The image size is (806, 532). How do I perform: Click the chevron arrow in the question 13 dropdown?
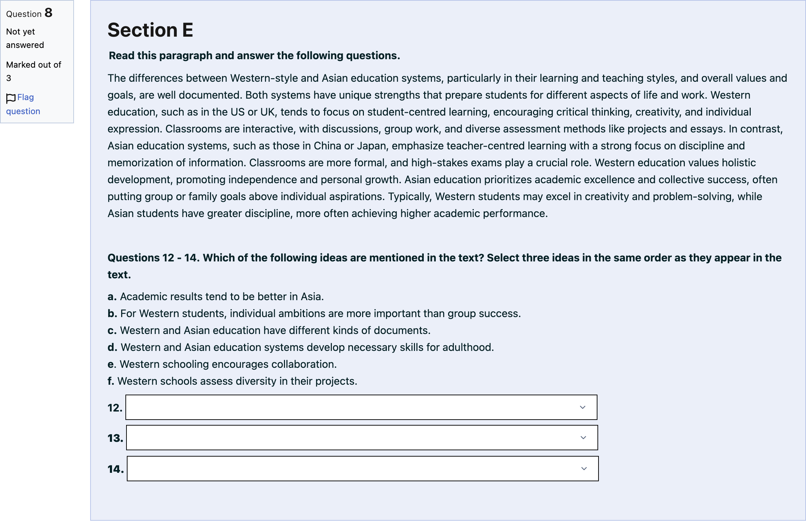tap(583, 438)
